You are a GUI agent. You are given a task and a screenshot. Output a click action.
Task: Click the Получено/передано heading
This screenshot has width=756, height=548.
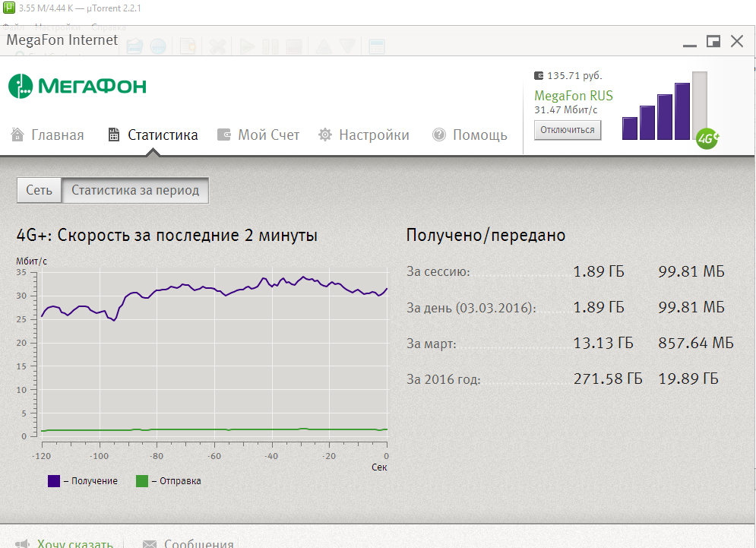tap(486, 236)
